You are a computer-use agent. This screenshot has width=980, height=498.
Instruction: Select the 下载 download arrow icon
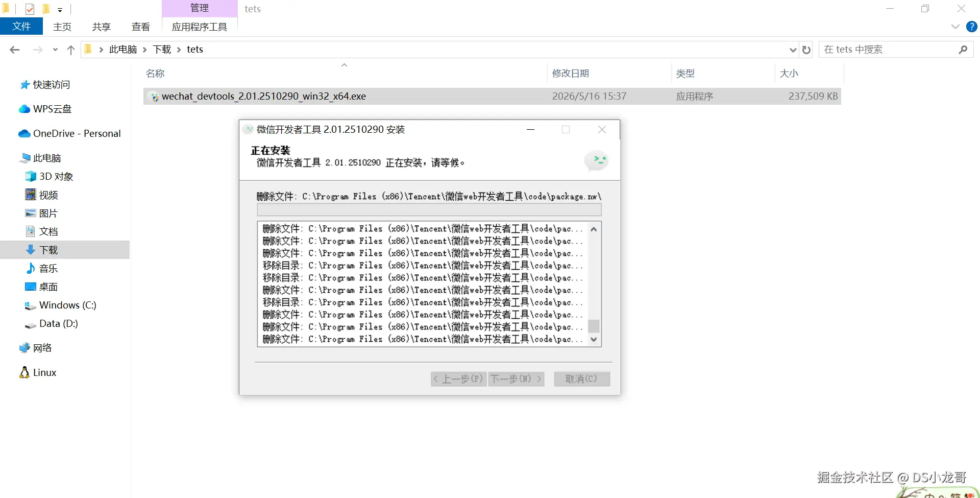(x=31, y=250)
